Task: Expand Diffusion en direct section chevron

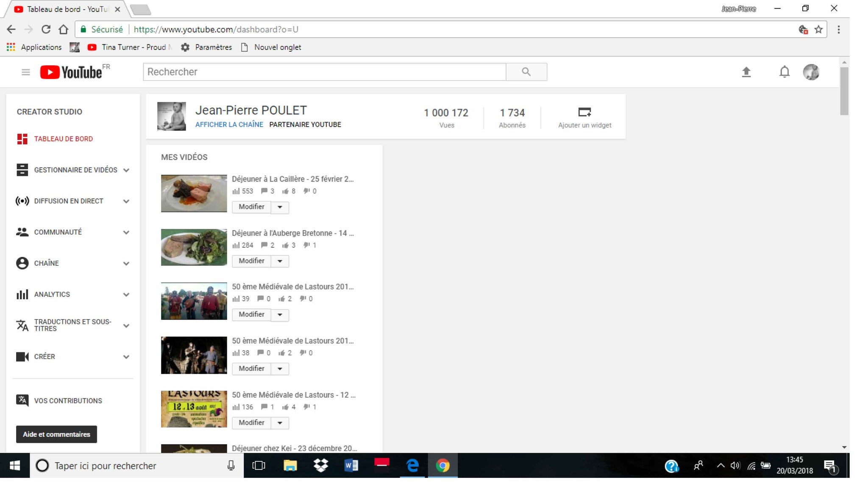Action: 126,201
